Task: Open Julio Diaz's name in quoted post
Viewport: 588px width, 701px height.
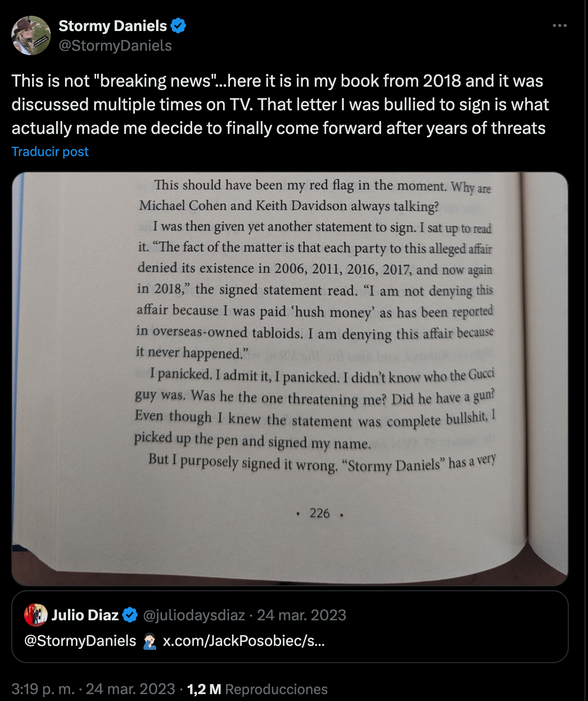Action: click(x=85, y=615)
